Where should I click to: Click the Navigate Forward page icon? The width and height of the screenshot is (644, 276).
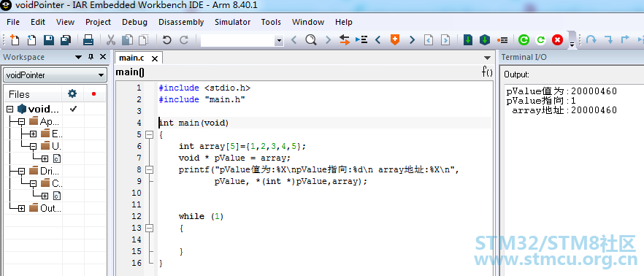click(x=445, y=40)
